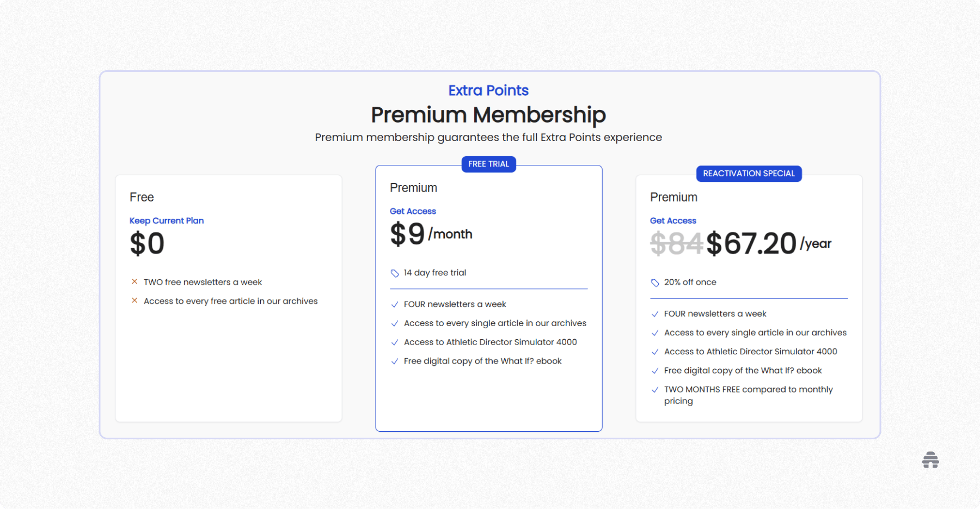The width and height of the screenshot is (980, 509).
Task: Open details under the $9 per month price
Action: [x=431, y=234]
